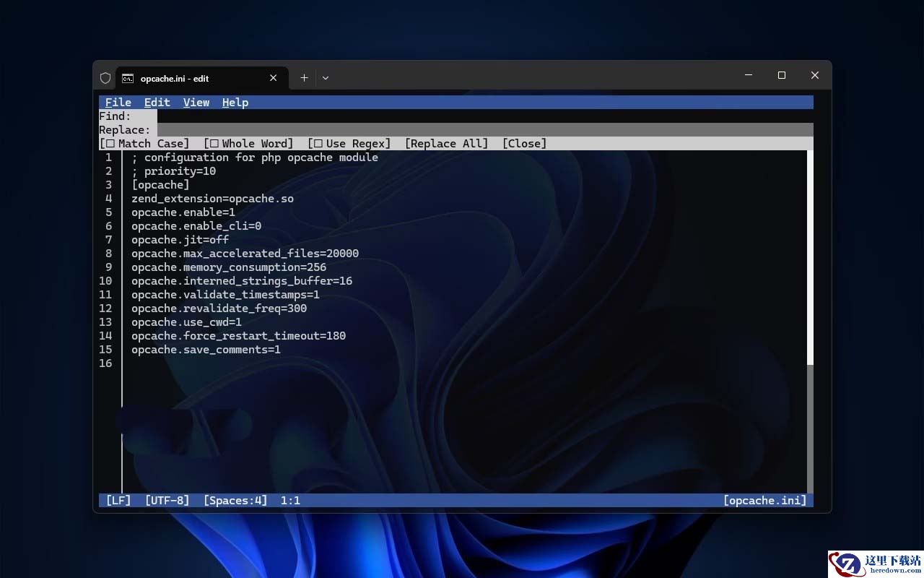Close the opcache.ini - edit tab
Screen dimensions: 924x578
click(x=273, y=78)
